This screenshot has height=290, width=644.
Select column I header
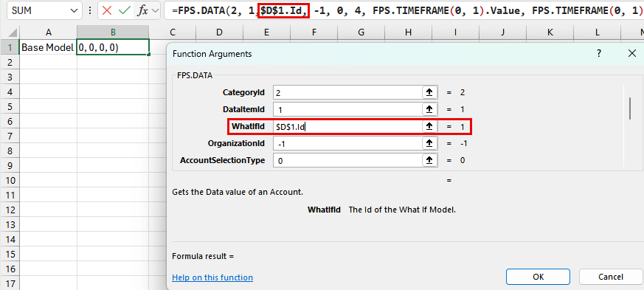pyautogui.click(x=455, y=32)
